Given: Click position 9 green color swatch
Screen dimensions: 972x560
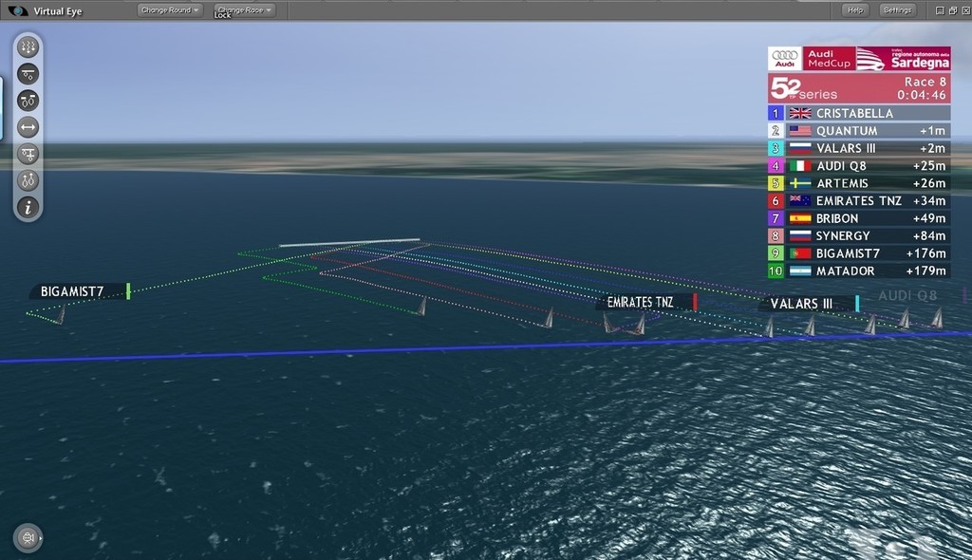Looking at the screenshot, I should tap(776, 253).
